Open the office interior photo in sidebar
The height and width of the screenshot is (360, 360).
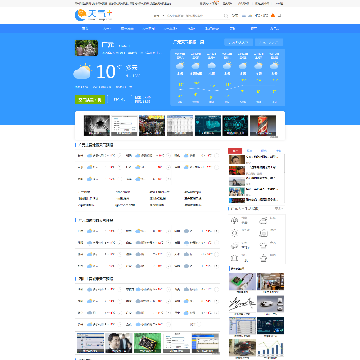pyautogui.click(x=271, y=282)
